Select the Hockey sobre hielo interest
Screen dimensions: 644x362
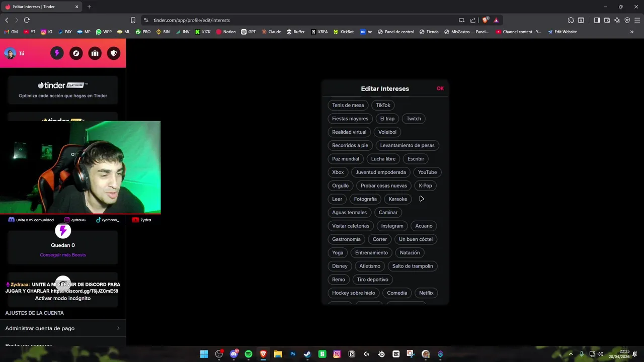[354, 293]
